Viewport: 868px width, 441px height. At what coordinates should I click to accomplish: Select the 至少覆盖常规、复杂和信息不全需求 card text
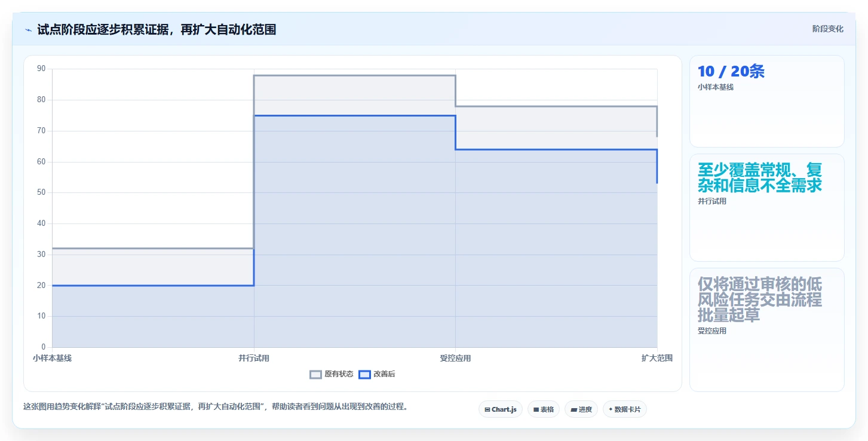tap(760, 177)
